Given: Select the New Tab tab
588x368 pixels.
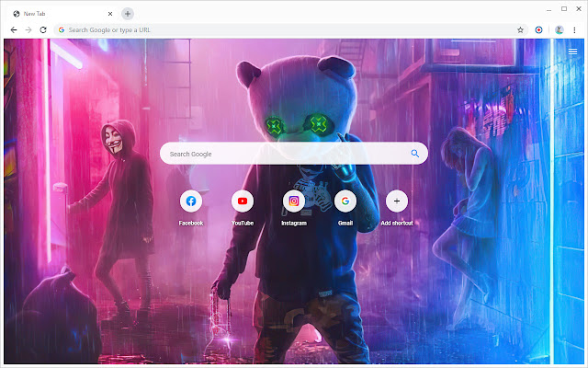Looking at the screenshot, I should pyautogui.click(x=62, y=14).
